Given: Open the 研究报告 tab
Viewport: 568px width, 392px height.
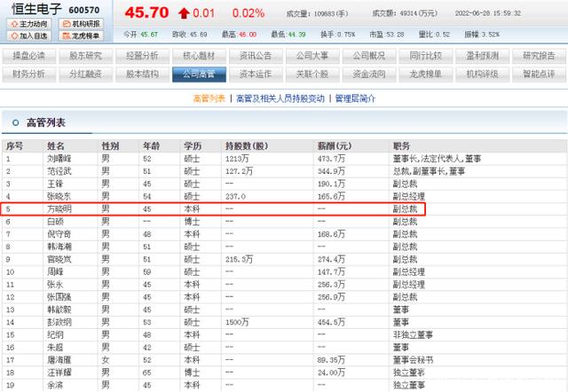Looking at the screenshot, I should [539, 56].
